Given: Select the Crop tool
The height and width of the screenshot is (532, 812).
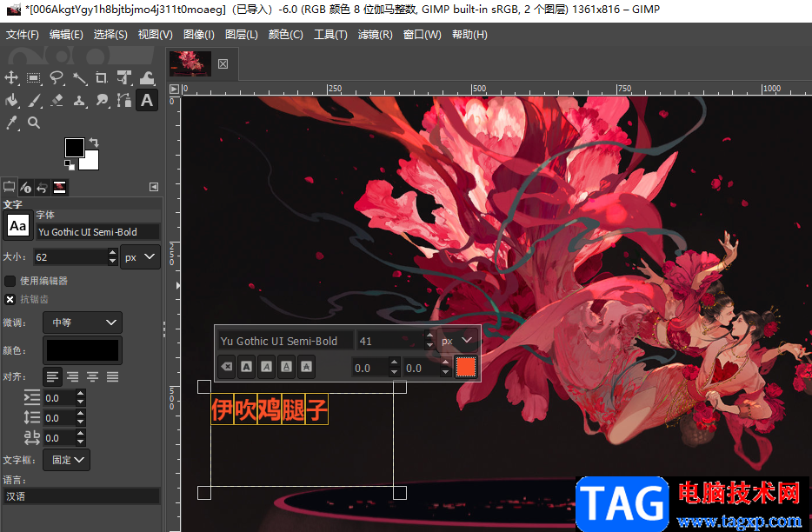Looking at the screenshot, I should tap(102, 78).
